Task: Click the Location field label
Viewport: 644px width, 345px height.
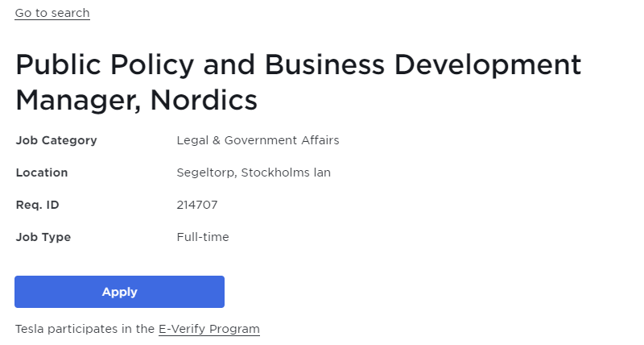Action: point(42,172)
